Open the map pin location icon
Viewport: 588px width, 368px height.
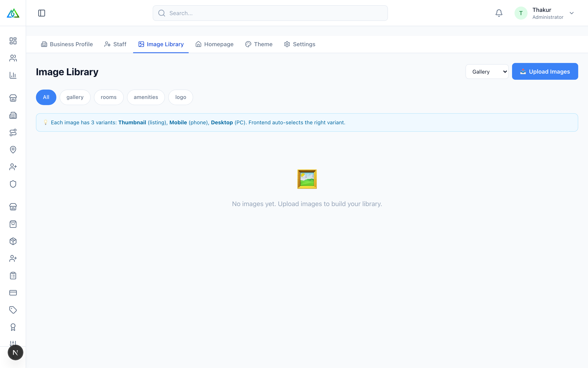point(13,150)
